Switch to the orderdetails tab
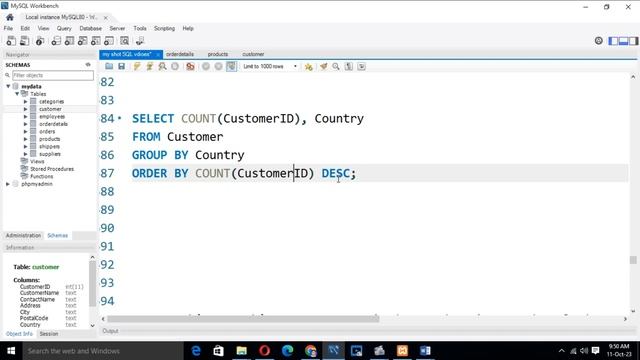640x360 pixels. 180,54
